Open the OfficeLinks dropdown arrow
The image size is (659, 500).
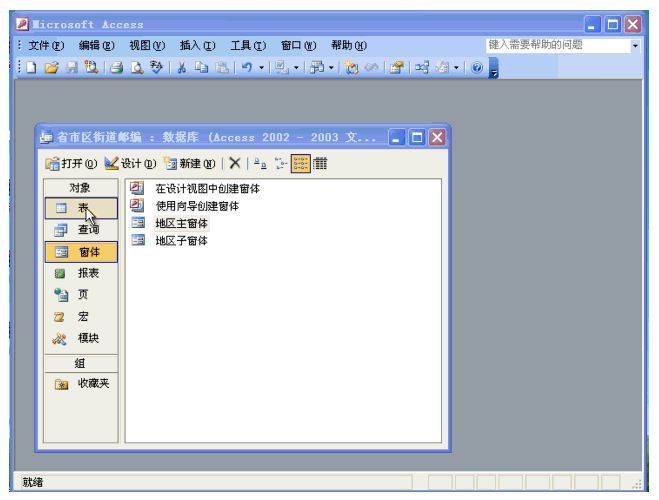[x=296, y=68]
